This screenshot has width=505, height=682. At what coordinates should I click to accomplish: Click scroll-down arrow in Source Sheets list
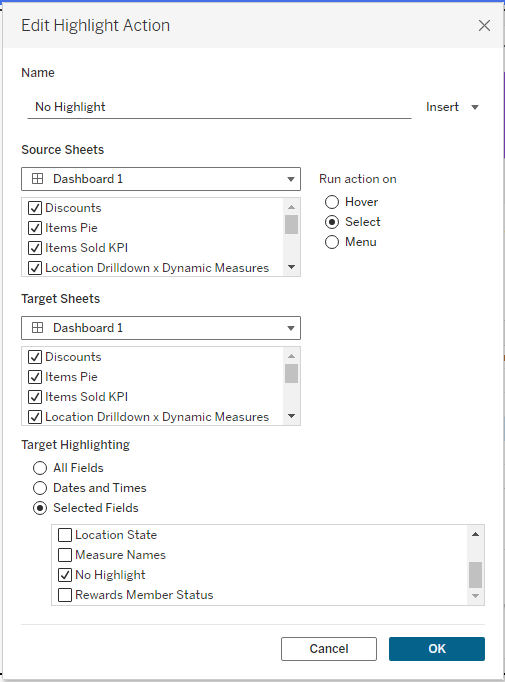point(291,267)
